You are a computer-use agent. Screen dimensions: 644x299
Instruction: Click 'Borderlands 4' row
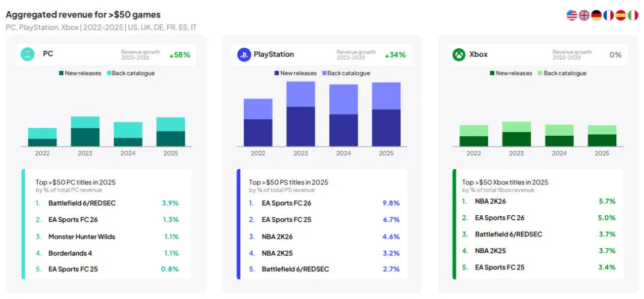[107, 253]
